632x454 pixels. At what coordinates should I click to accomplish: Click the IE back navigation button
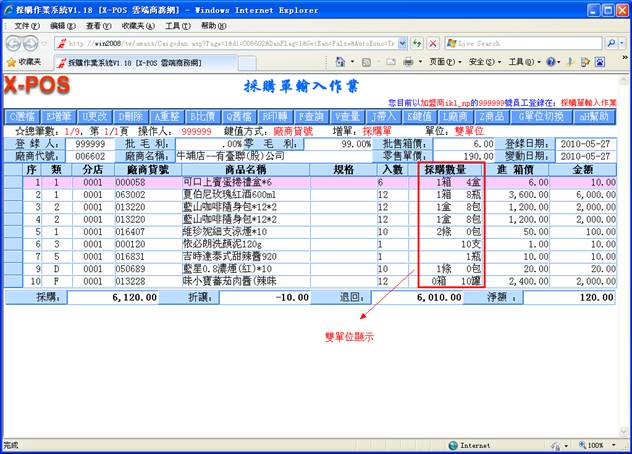tap(13, 43)
